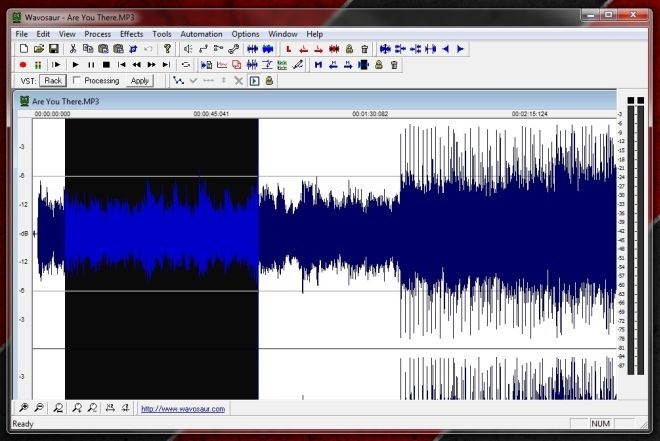Image resolution: width=660 pixels, height=441 pixels.
Task: Skip to end with the go-to-end button
Action: [x=167, y=65]
